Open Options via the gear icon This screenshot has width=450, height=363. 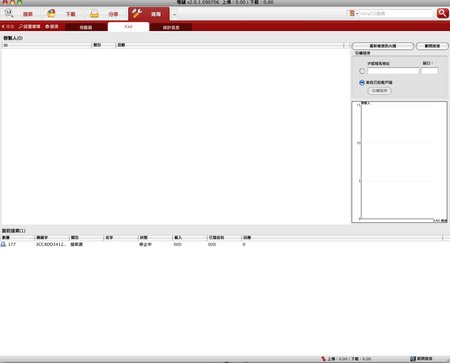tap(52, 26)
